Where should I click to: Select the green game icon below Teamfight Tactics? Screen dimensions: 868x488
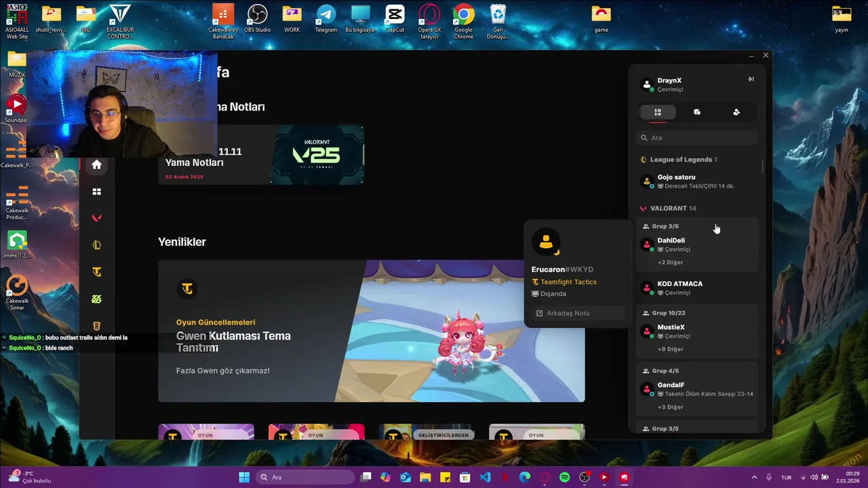tap(96, 299)
